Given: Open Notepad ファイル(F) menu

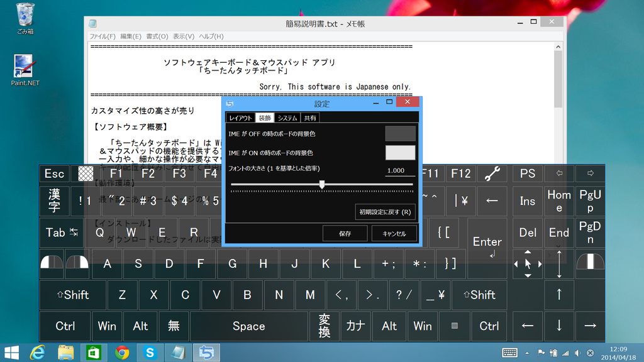Looking at the screenshot, I should pos(103,36).
